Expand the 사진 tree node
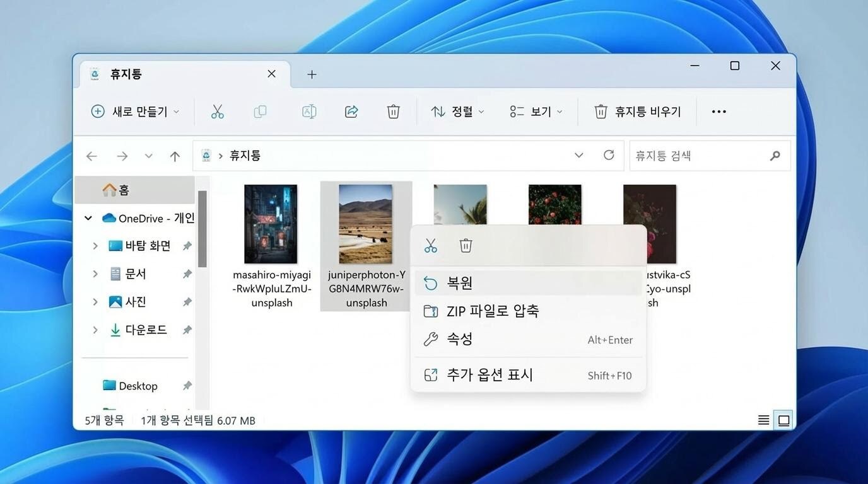Image resolution: width=868 pixels, height=484 pixels. point(95,302)
